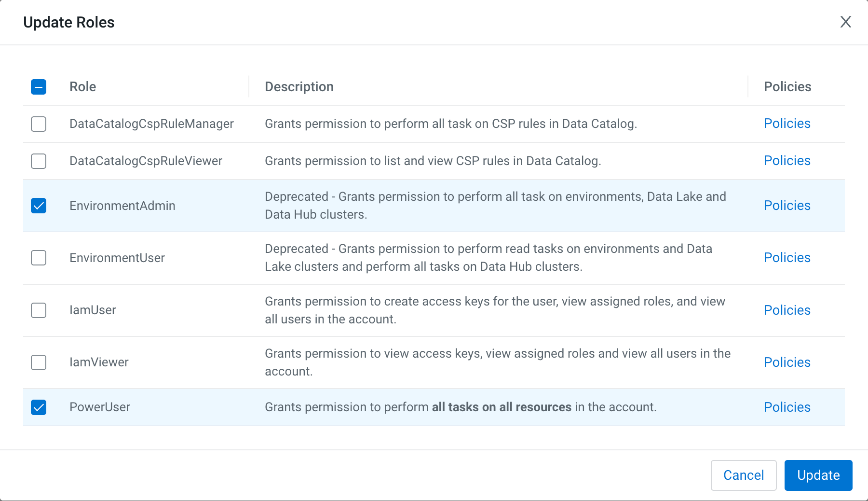Open EnvironmentAdmin Policies link
Image resolution: width=868 pixels, height=501 pixels.
[x=787, y=206]
